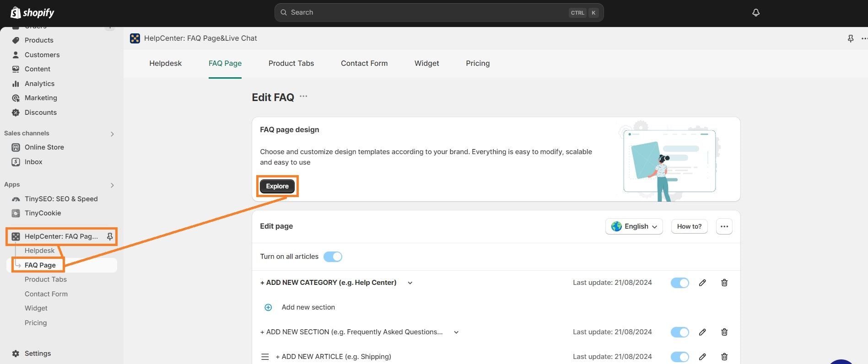Image resolution: width=868 pixels, height=364 pixels.
Task: Click the Search input field
Action: pyautogui.click(x=439, y=13)
